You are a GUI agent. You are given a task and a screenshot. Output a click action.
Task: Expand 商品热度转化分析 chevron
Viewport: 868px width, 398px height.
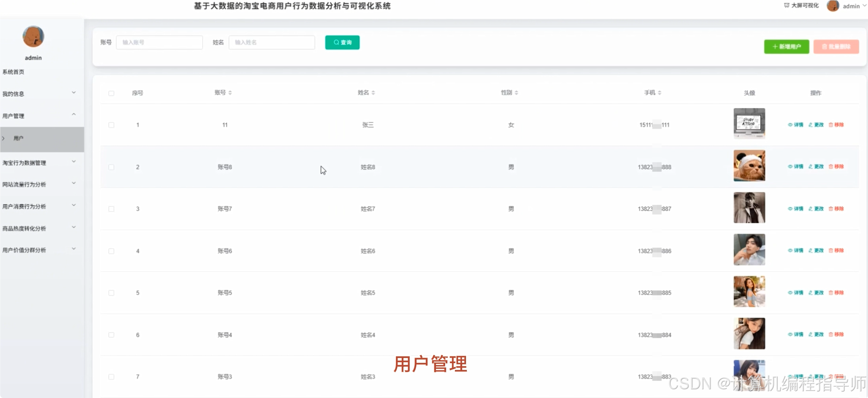point(74,227)
